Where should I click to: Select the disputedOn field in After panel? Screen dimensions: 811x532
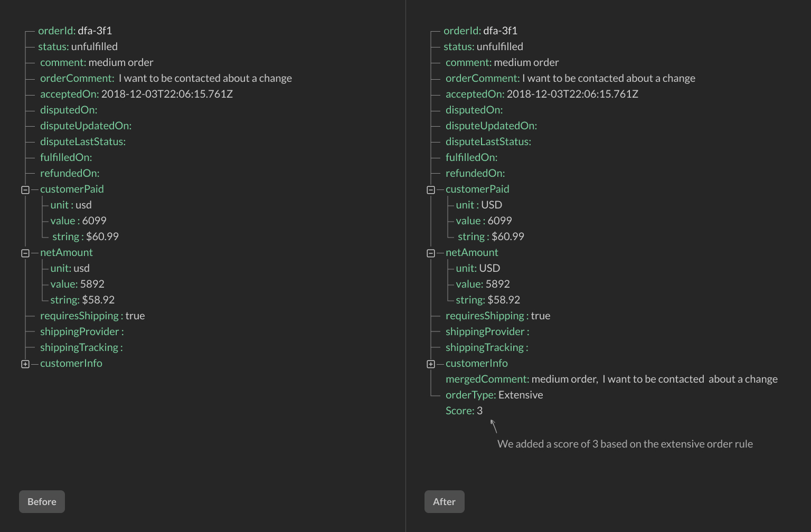(474, 110)
